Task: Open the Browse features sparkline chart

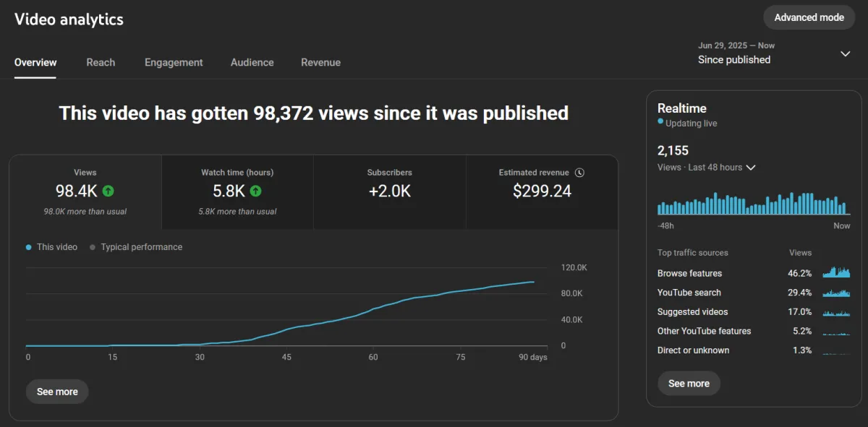Action: (x=836, y=272)
